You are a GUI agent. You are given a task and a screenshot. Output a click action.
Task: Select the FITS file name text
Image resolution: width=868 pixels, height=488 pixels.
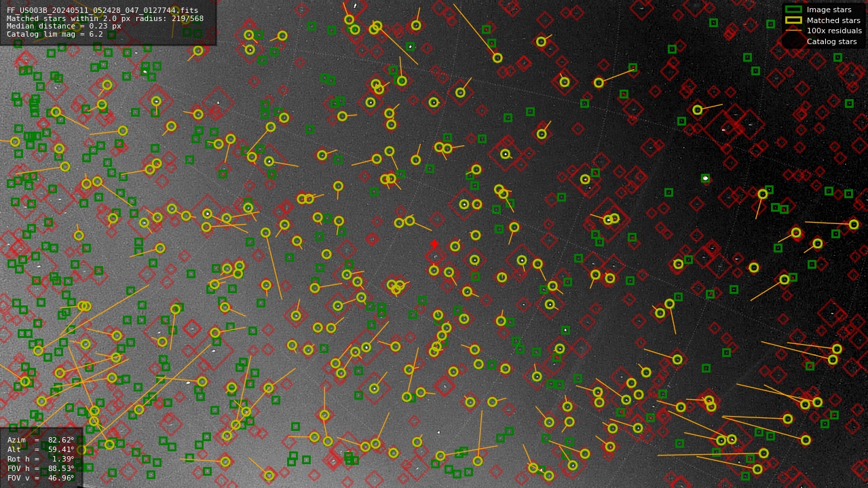pos(102,10)
